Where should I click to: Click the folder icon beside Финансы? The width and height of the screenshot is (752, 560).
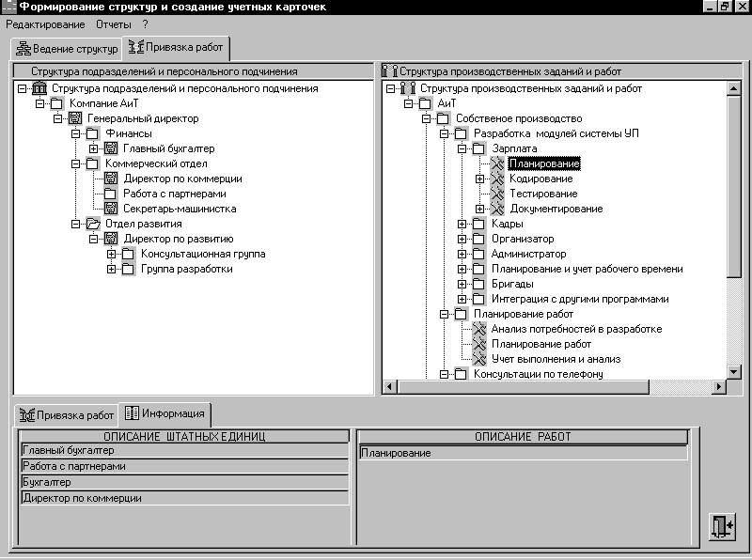(x=92, y=133)
